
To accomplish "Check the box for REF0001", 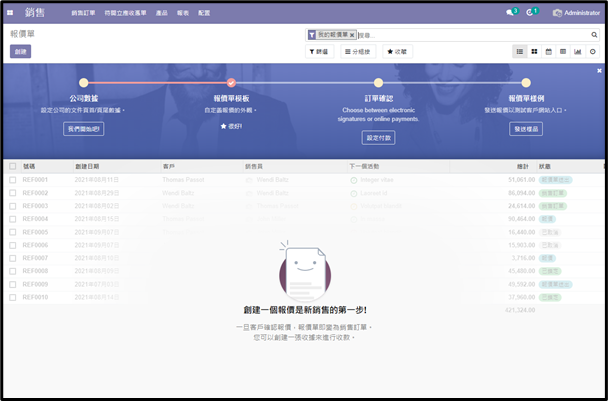I will click(x=13, y=180).
